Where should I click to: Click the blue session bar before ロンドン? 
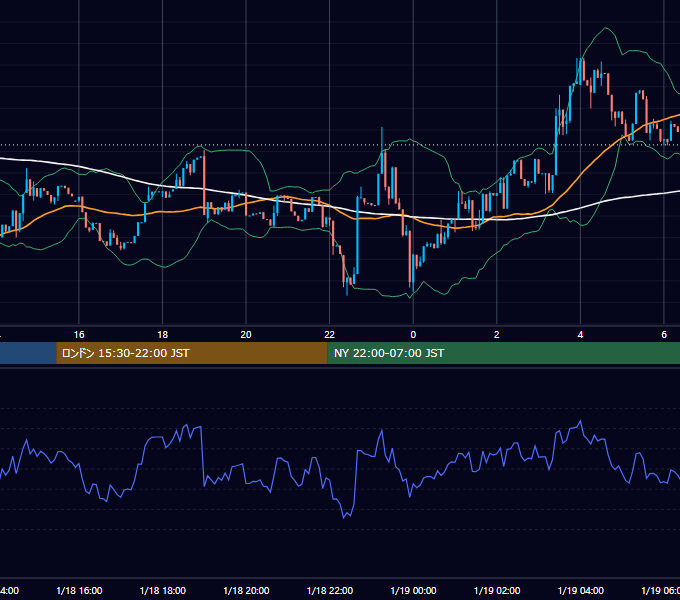click(28, 353)
